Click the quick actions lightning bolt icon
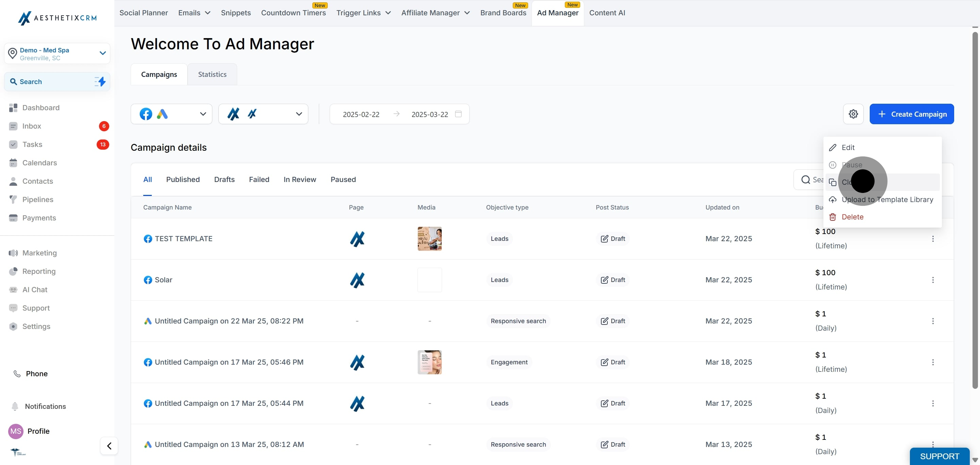980x465 pixels. coord(100,81)
